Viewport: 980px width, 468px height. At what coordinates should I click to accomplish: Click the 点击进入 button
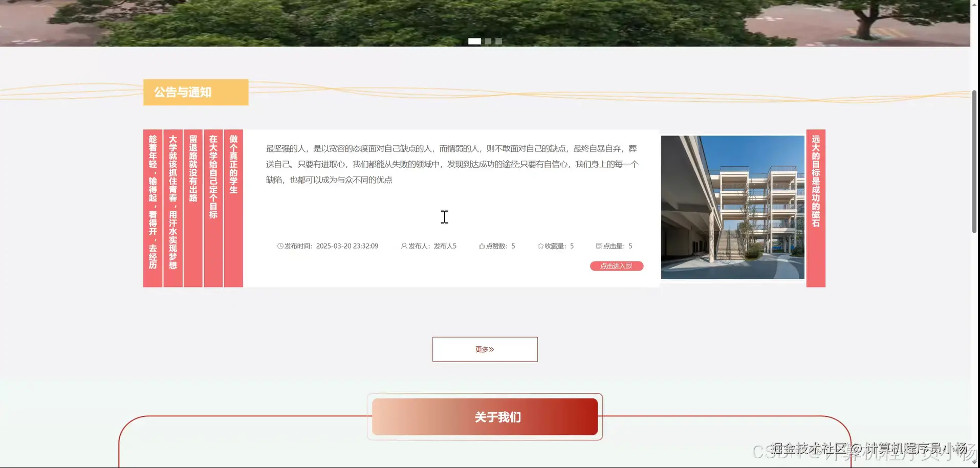(616, 266)
